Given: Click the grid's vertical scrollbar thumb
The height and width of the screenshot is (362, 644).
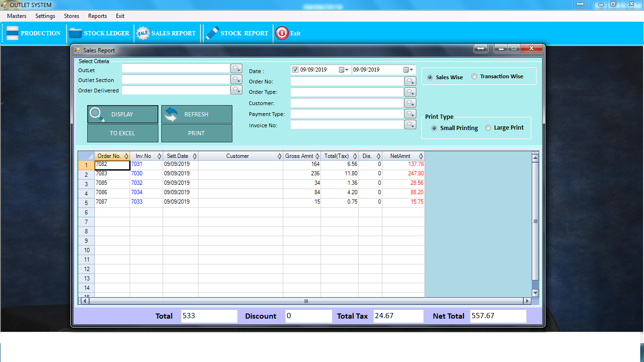Looking at the screenshot, I should (x=535, y=221).
